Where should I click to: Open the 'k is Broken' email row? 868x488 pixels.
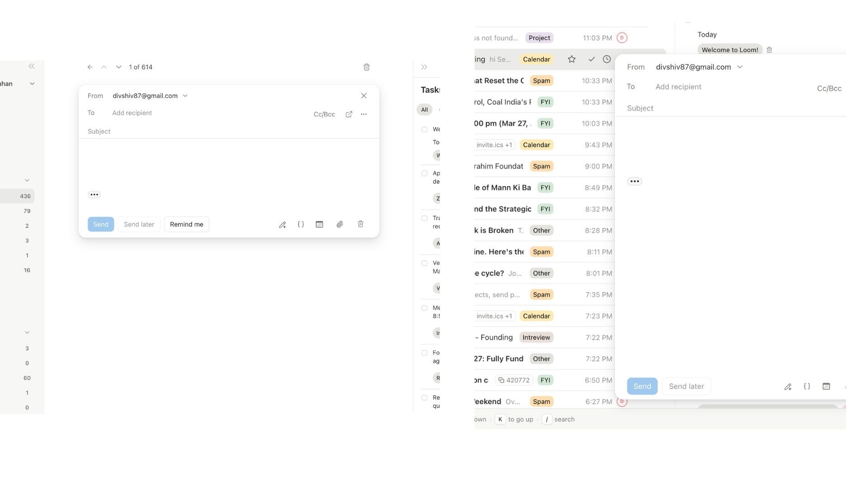(544, 230)
